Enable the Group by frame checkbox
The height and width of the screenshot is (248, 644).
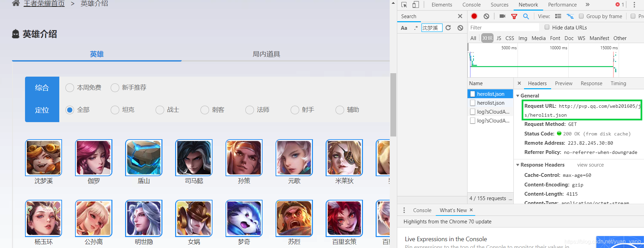tap(581, 16)
